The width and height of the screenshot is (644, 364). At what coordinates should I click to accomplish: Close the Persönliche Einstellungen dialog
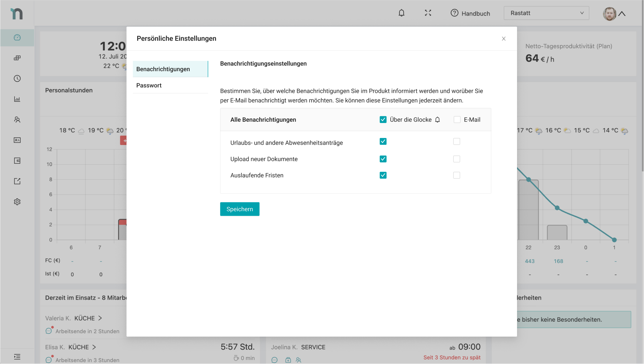[503, 39]
